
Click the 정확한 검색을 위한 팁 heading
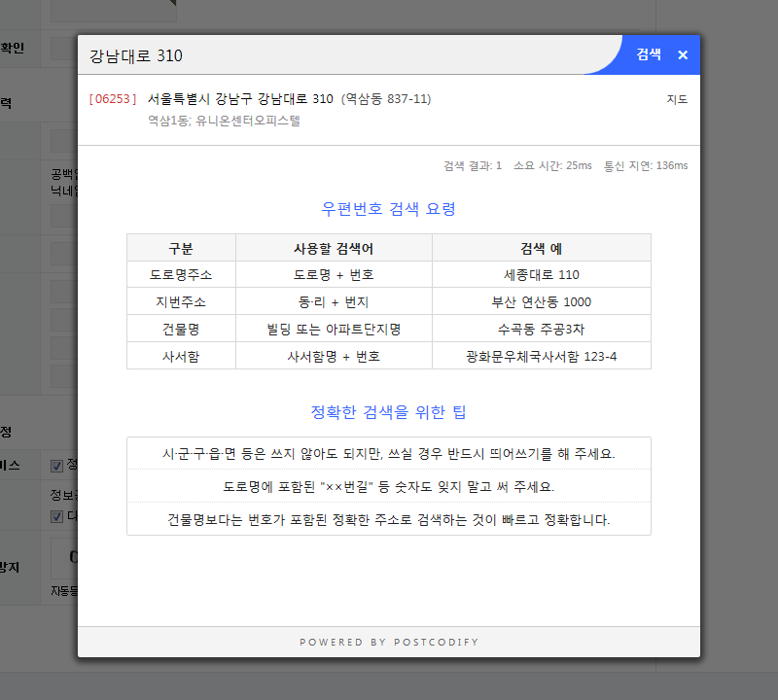(388, 412)
